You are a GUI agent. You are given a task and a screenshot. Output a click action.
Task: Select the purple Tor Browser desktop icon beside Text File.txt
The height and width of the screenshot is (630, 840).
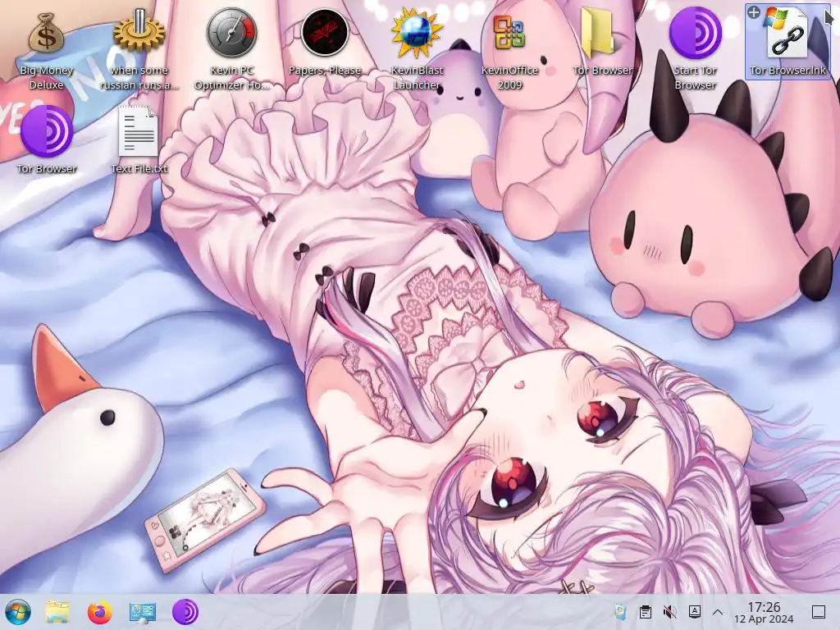click(47, 131)
